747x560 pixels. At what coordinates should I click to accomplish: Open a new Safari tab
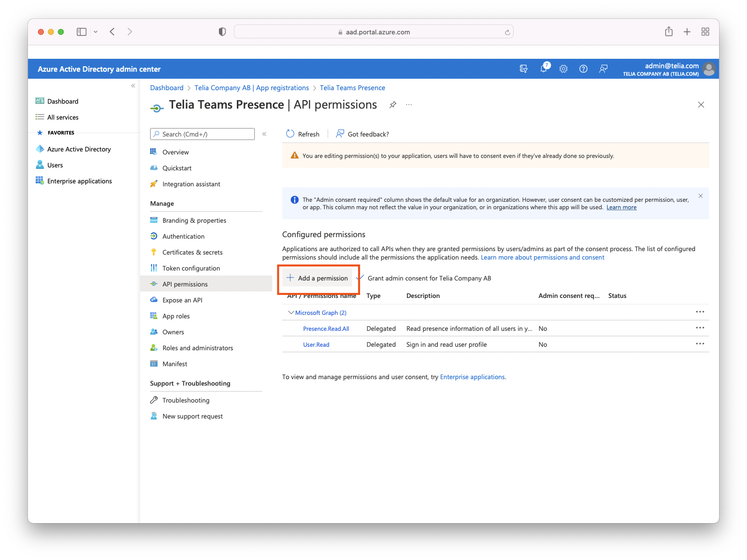687,32
